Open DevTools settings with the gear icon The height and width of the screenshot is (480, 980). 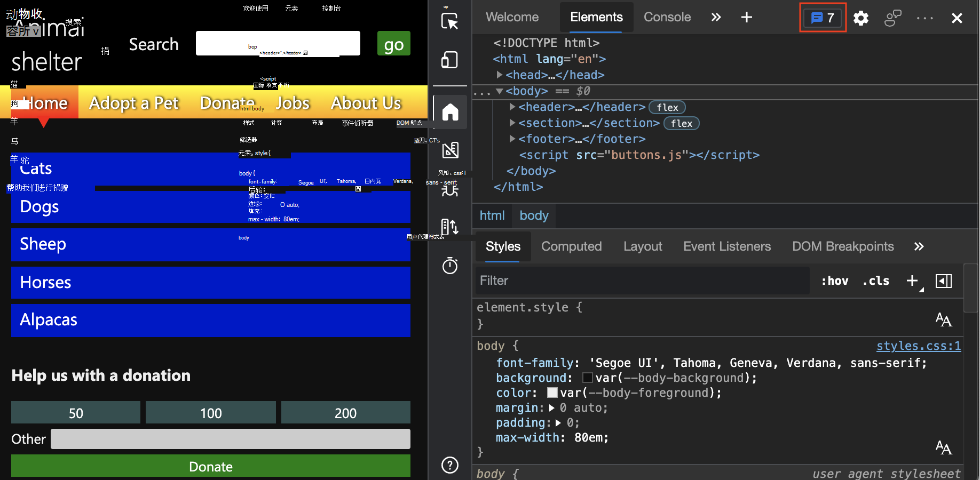[x=860, y=18]
